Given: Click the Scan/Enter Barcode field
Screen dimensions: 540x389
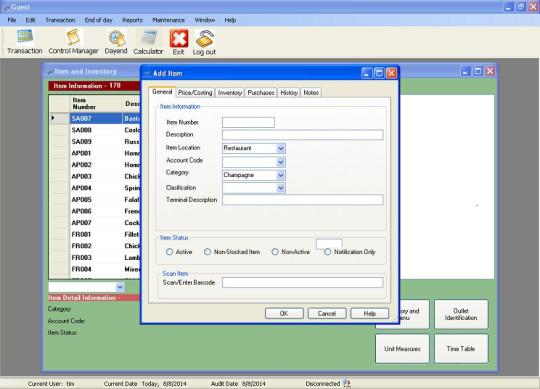Looking at the screenshot, I should (x=303, y=283).
